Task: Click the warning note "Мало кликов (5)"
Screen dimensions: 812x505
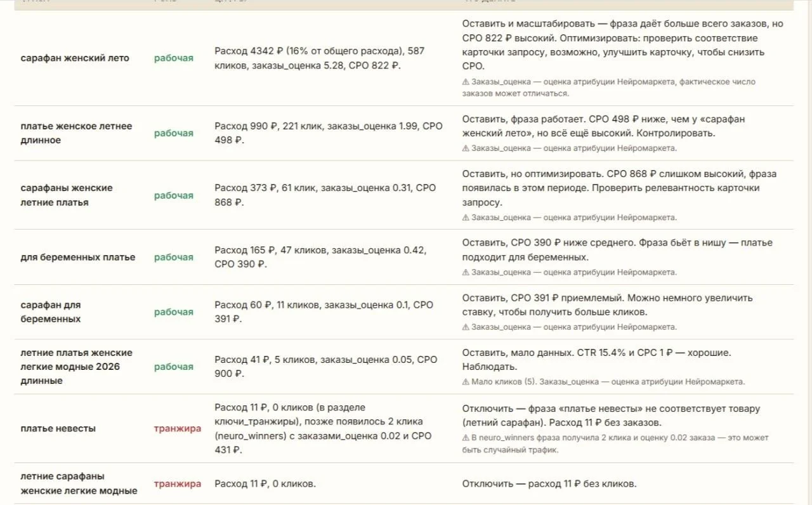Action: click(603, 382)
